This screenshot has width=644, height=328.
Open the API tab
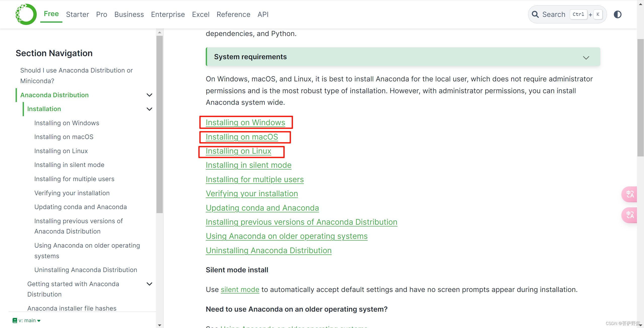263,14
